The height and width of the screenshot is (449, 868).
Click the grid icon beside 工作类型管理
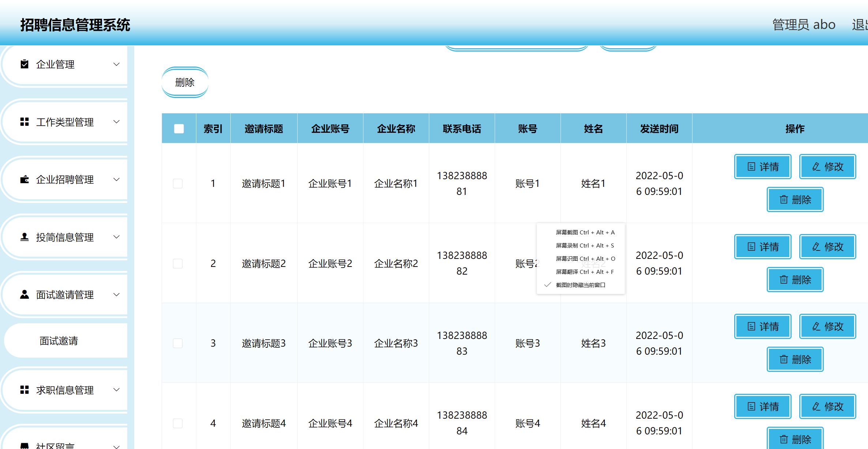coord(24,122)
